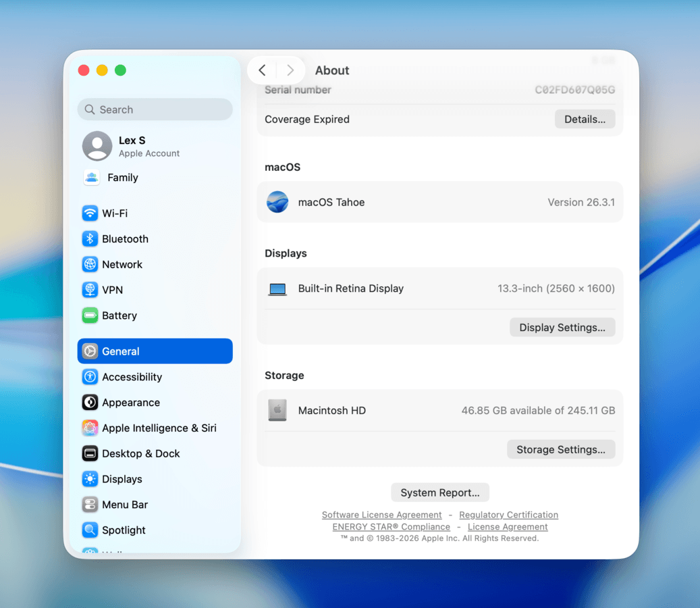
Task: Click the Search field in the sidebar
Action: (x=155, y=109)
